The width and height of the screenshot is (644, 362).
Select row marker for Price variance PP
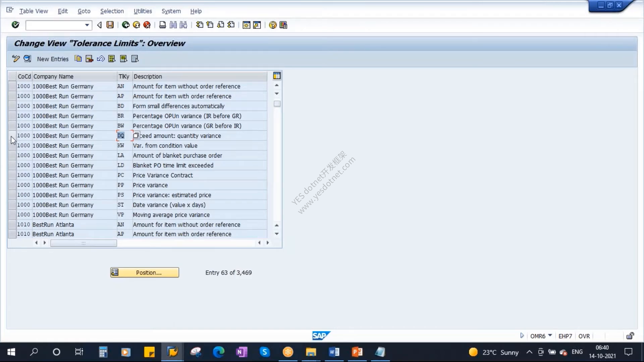click(x=12, y=185)
